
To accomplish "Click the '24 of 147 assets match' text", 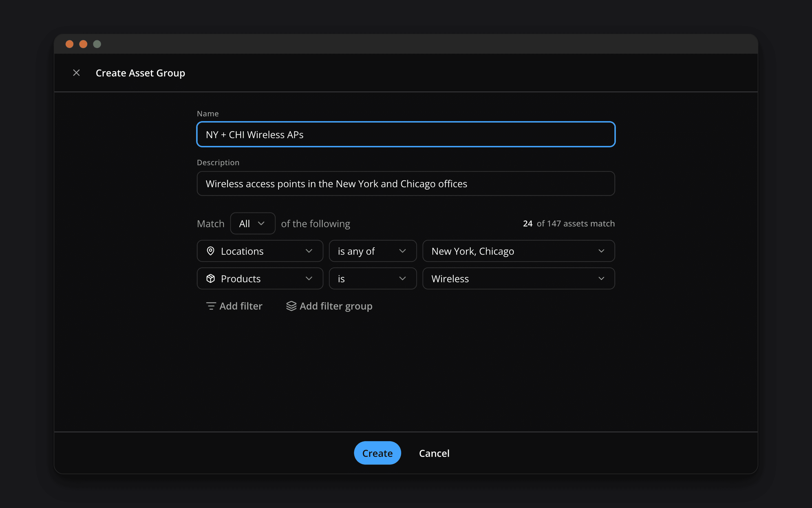I will [x=569, y=224].
